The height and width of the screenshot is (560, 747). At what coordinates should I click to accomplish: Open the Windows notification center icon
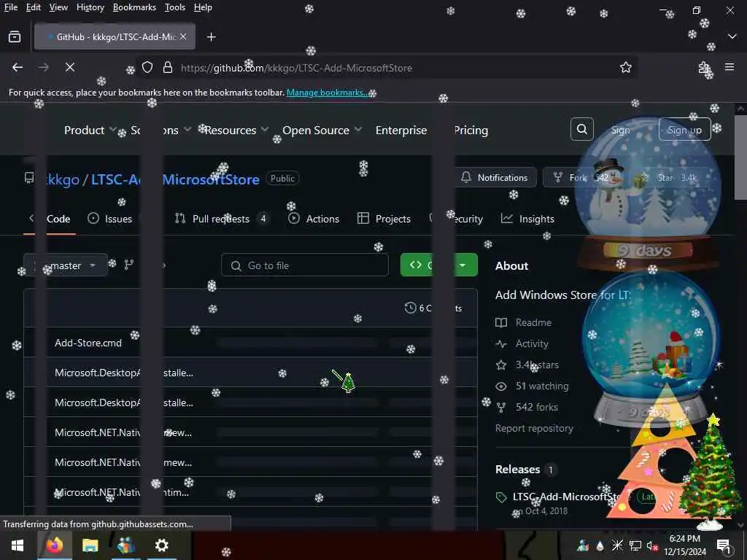723,545
